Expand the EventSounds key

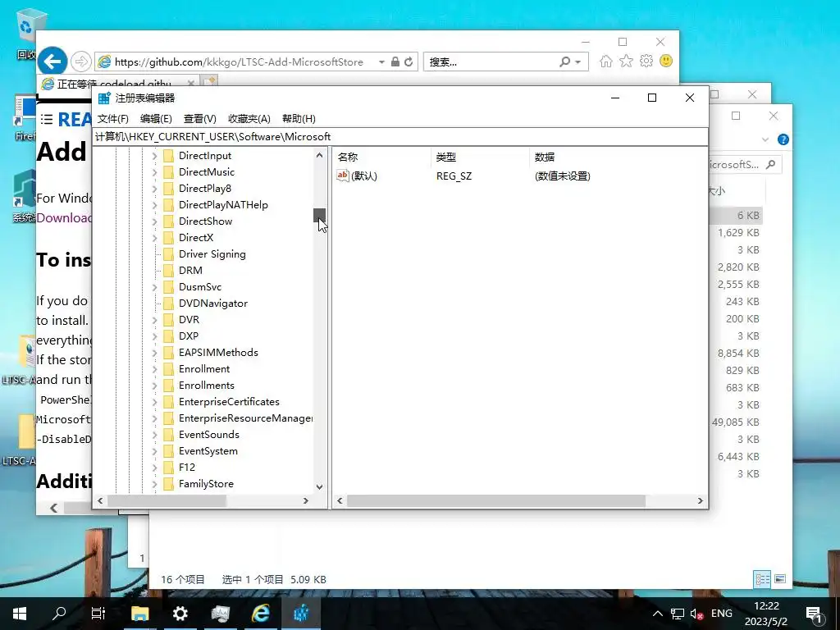[x=155, y=435]
